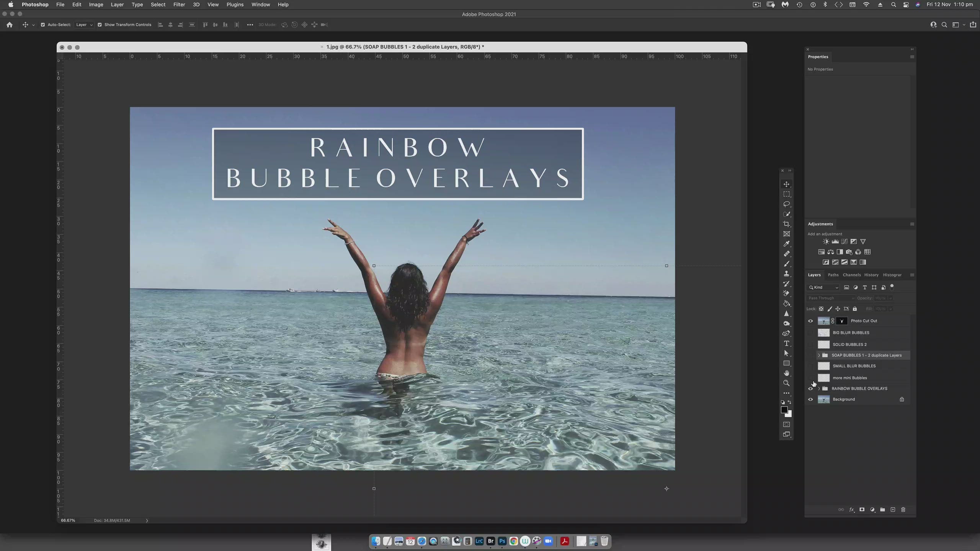The height and width of the screenshot is (551, 980).
Task: Select the Clone Stamp tool
Action: tap(787, 273)
